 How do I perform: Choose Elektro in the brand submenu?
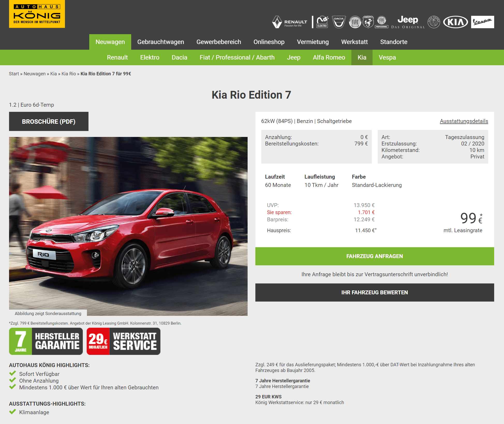pyautogui.click(x=150, y=57)
